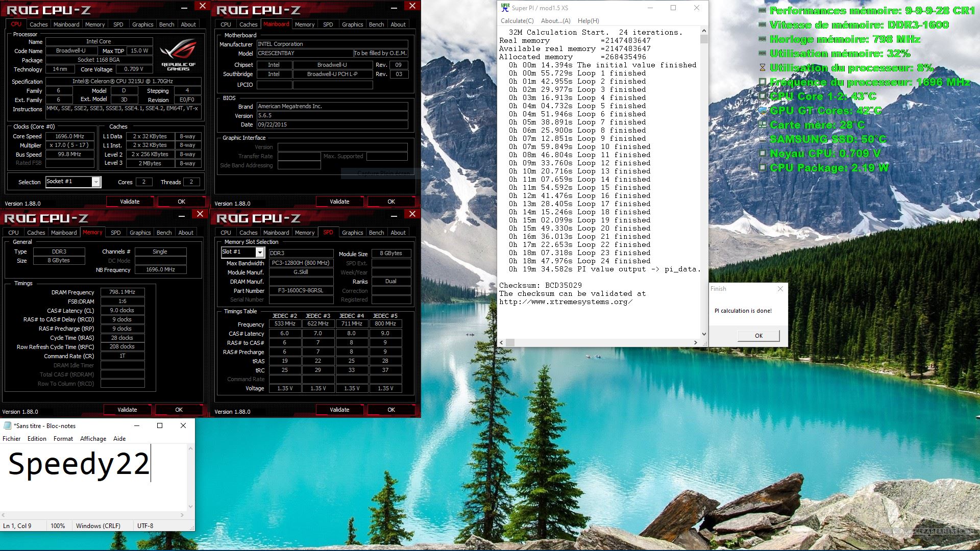The width and height of the screenshot is (980, 551).
Task: Click Super PI horizontal scrollbar left arrow
Action: click(502, 342)
